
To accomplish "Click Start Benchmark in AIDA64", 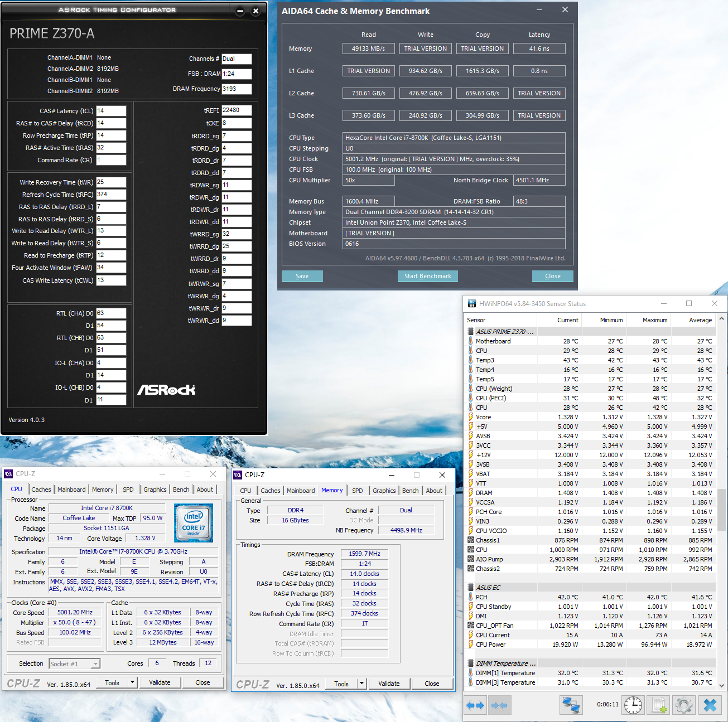I will (428, 276).
